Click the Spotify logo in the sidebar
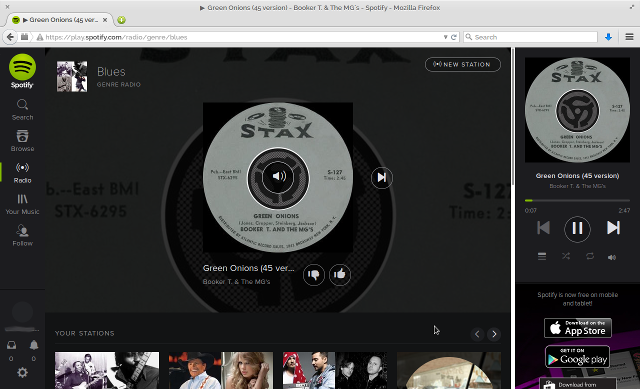 [22, 71]
